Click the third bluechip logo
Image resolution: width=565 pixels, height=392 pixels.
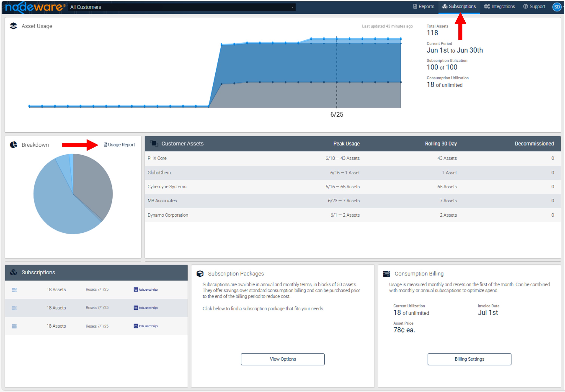coord(146,326)
